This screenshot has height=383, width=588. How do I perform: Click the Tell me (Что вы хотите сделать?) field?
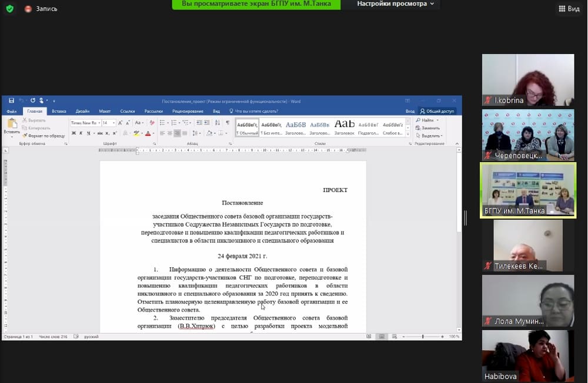(x=254, y=111)
